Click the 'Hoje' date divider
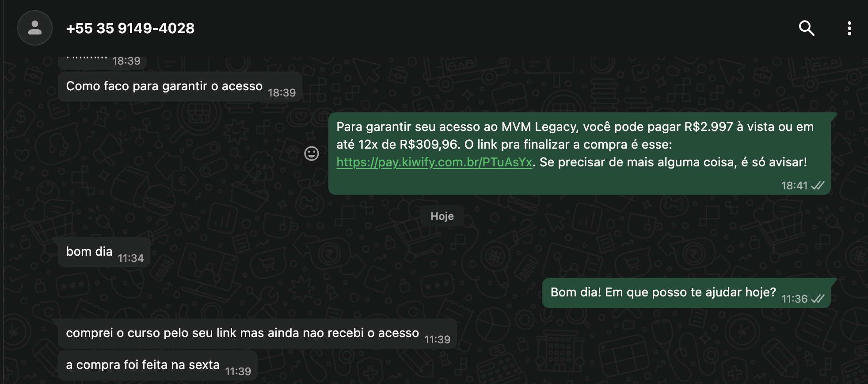The image size is (868, 384). pos(442,216)
